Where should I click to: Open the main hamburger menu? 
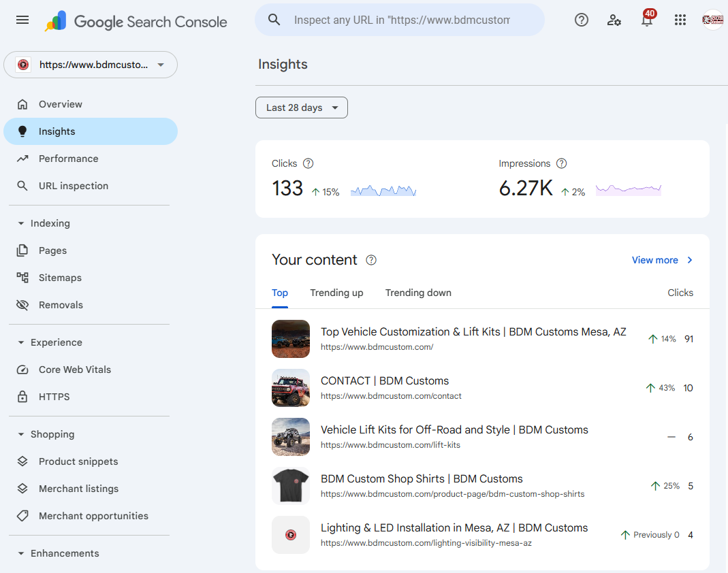pyautogui.click(x=22, y=20)
